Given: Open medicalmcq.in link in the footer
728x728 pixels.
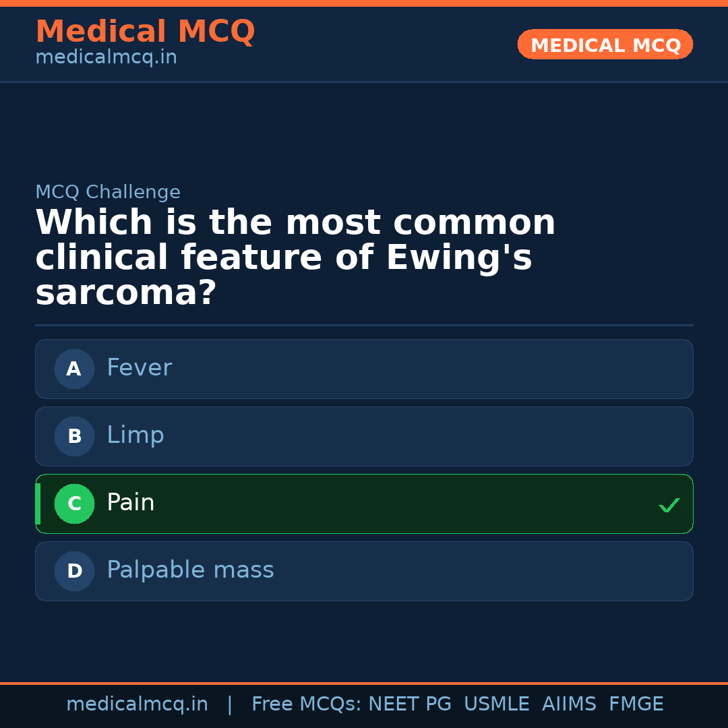Looking at the screenshot, I should point(137,704).
